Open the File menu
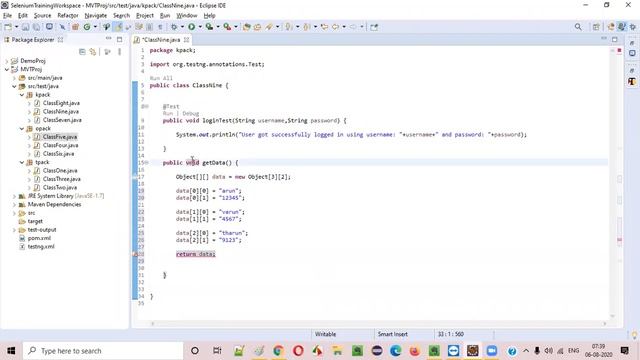This screenshot has height=360, width=640. (7, 16)
